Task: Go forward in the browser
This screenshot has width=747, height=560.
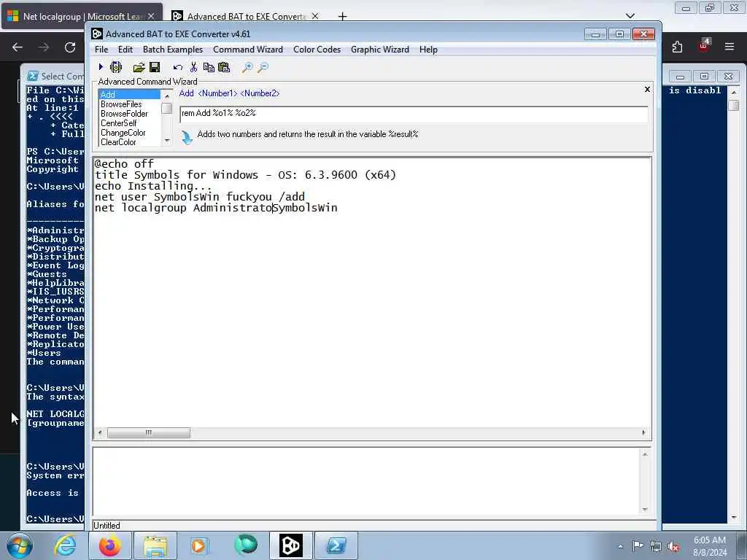Action: (x=44, y=47)
